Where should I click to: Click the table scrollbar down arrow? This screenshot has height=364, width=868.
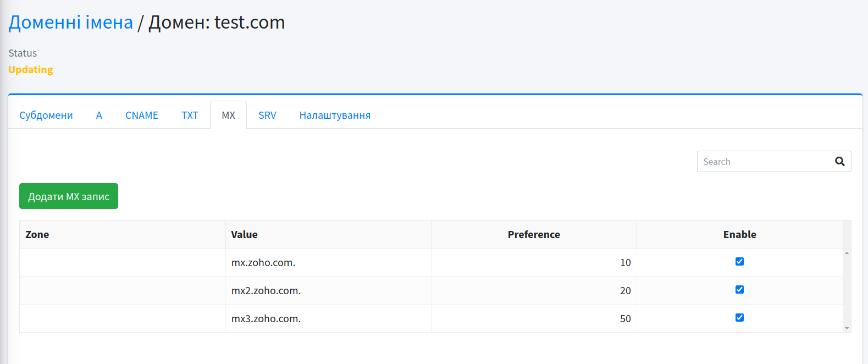pyautogui.click(x=847, y=328)
